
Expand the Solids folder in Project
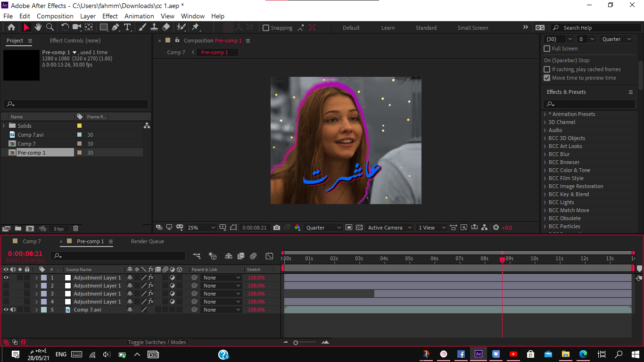coord(4,126)
